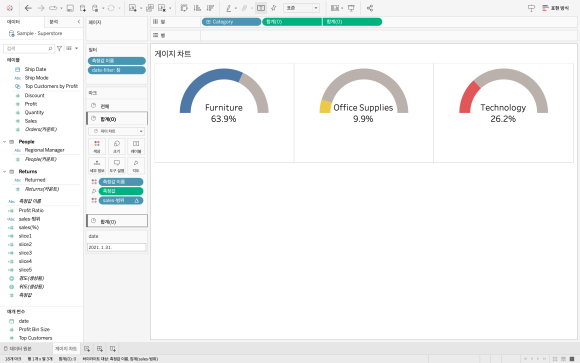The width and height of the screenshot is (580, 363).
Task: Click the pause auto updates icon
Action: click(95, 8)
